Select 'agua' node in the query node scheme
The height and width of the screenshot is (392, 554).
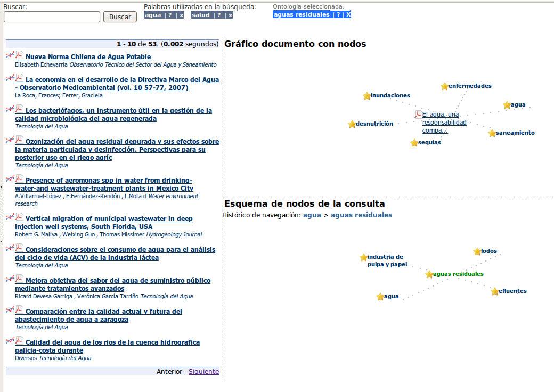391,297
